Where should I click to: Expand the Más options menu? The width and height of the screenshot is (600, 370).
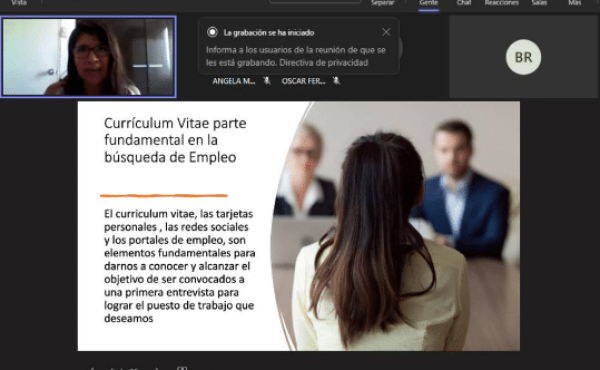574,3
